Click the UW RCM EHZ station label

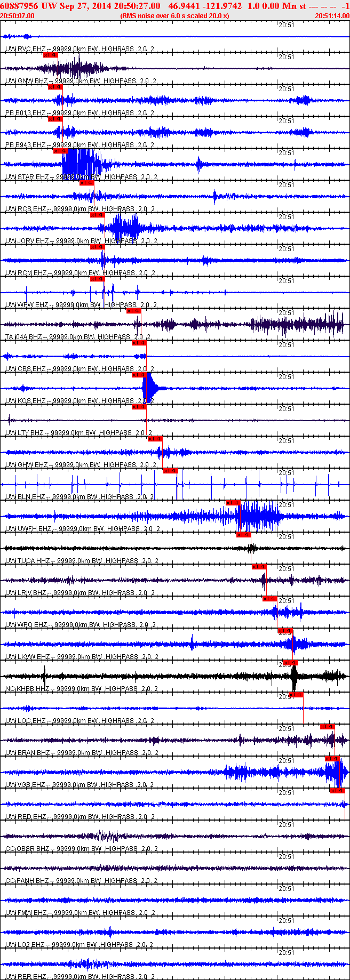pos(81,273)
